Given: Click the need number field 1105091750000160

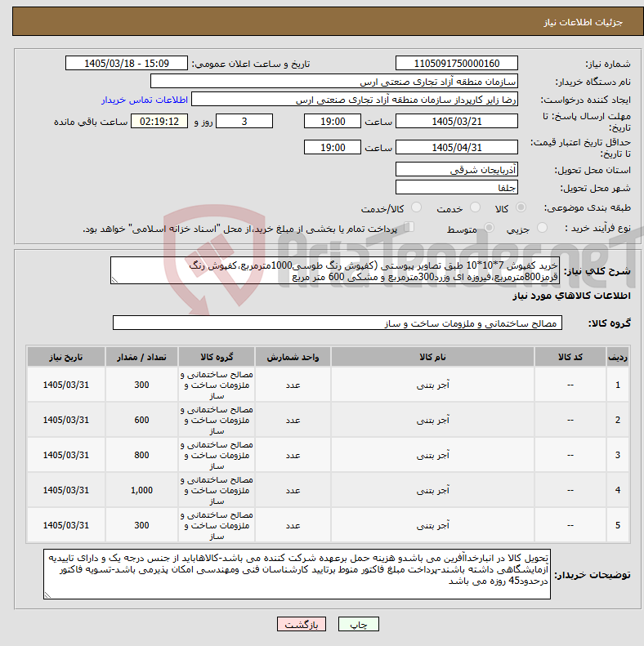Looking at the screenshot, I should click(456, 64).
